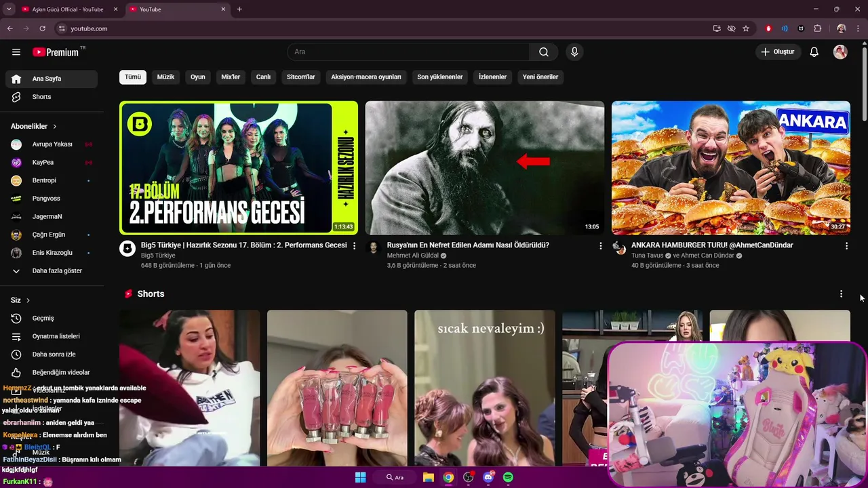This screenshot has height=488, width=868.
Task: Open options menu for Rusya'nın video
Action: (x=600, y=246)
